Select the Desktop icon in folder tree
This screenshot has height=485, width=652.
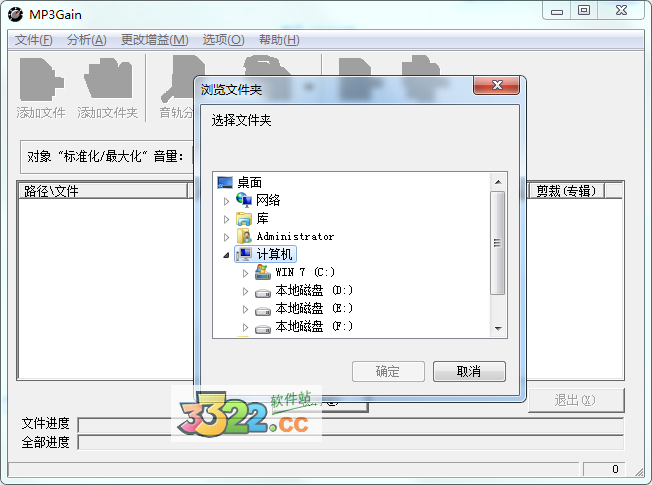coord(225,183)
